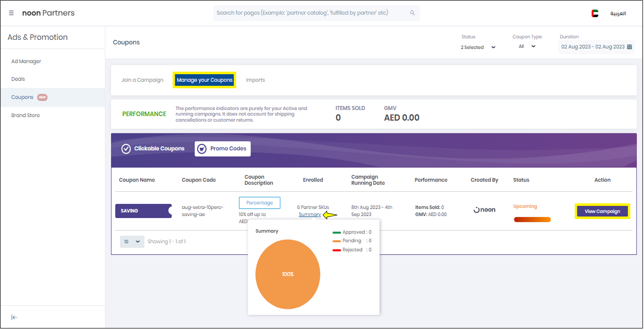Click the search magnifier icon

(413, 13)
